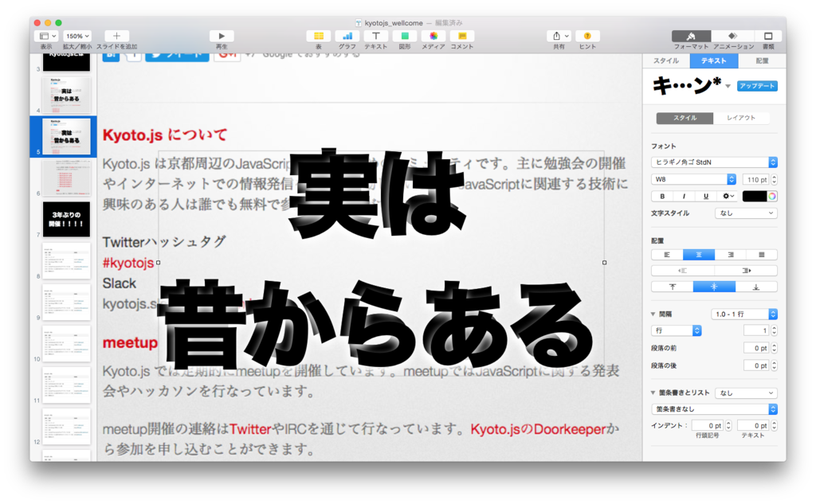This screenshot has height=504, width=816.
Task: Select slide 7 thumbnail 3年ぶりの開催
Action: (66, 220)
